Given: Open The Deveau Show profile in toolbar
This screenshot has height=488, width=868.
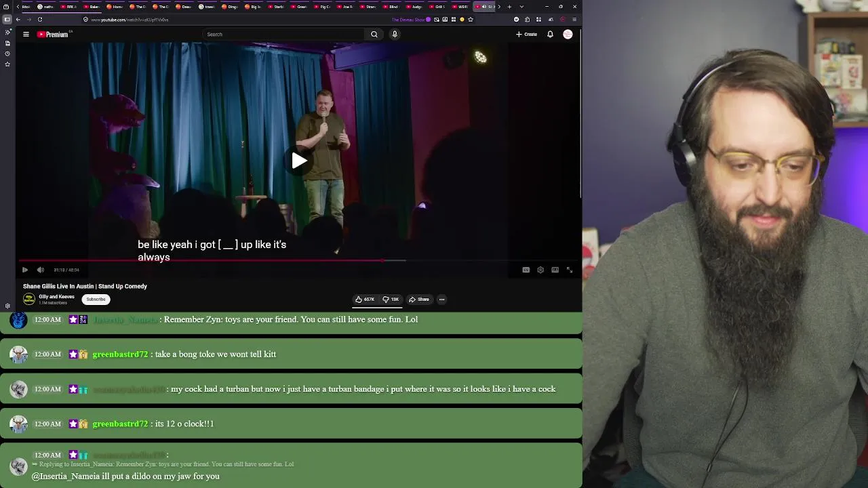Looking at the screenshot, I should [x=411, y=20].
